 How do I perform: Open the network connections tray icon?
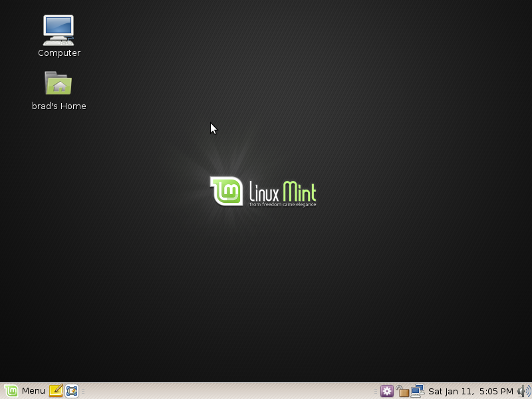pyautogui.click(x=418, y=391)
